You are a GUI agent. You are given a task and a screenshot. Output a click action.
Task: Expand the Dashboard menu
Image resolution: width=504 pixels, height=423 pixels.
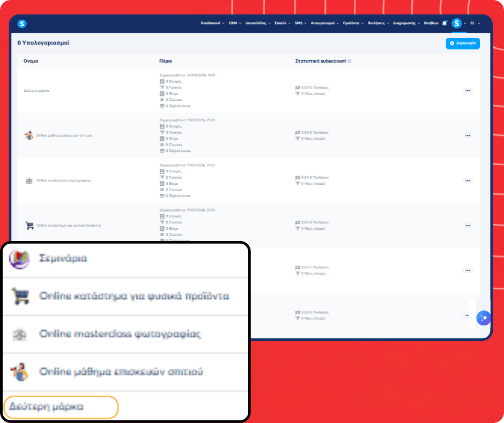point(212,23)
